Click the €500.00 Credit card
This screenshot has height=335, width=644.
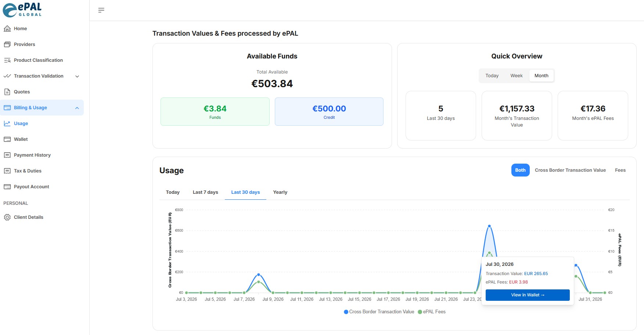(x=329, y=112)
